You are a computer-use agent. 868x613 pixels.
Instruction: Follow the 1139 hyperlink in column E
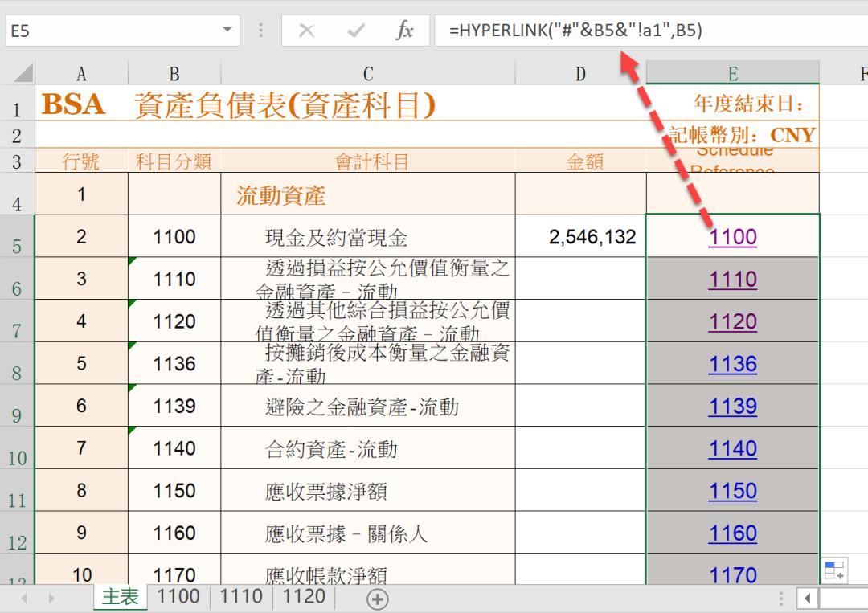pyautogui.click(x=732, y=407)
